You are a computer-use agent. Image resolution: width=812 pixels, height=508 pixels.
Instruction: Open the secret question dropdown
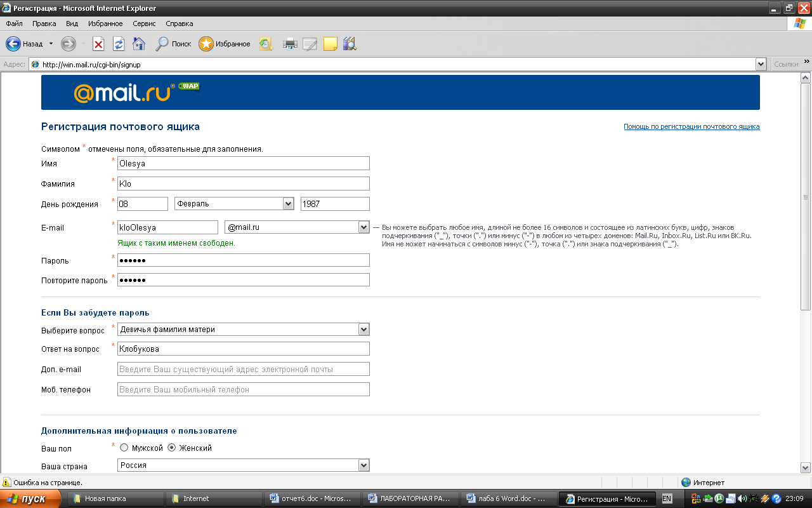pos(244,330)
